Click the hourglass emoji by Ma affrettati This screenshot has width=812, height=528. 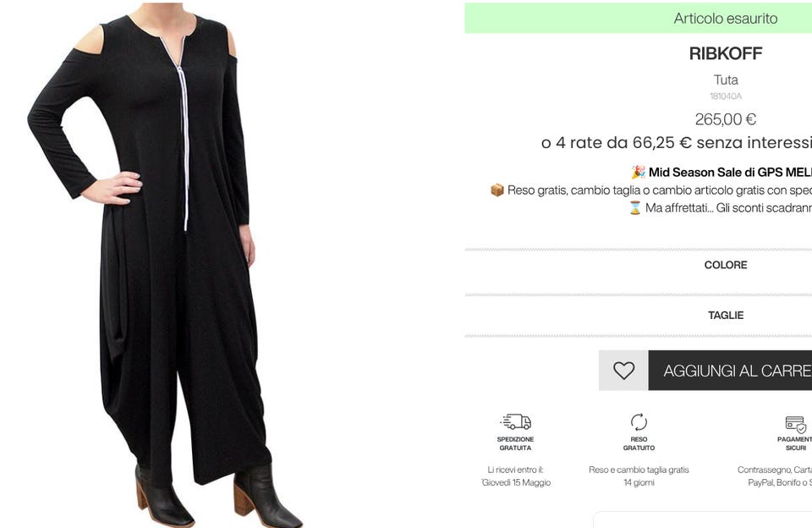click(x=635, y=208)
